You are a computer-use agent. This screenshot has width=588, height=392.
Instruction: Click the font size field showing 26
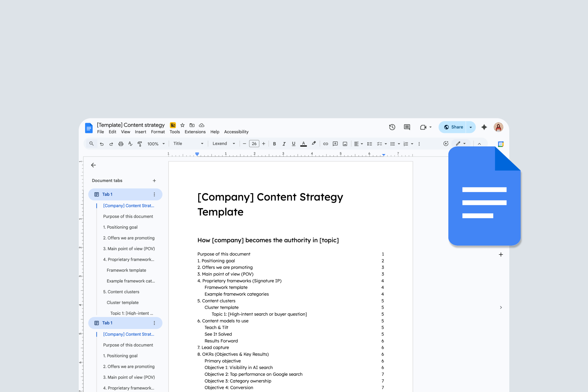254,144
